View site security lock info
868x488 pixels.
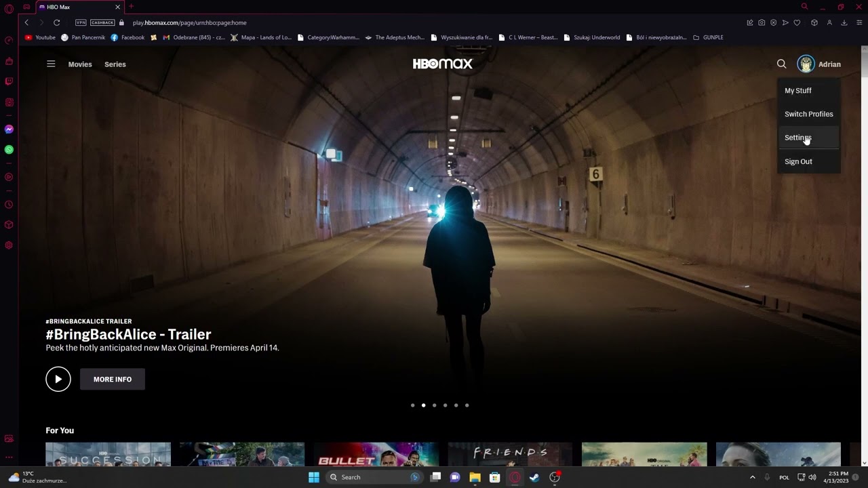coord(122,22)
